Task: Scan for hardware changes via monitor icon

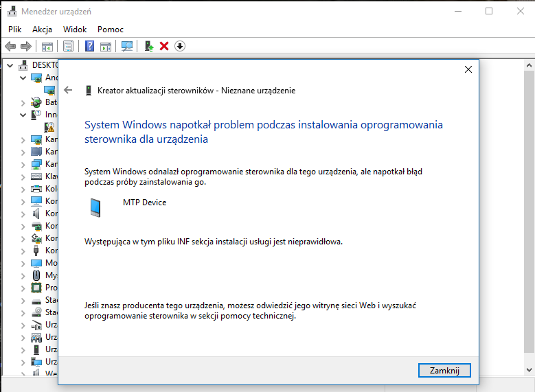Action: pos(127,46)
